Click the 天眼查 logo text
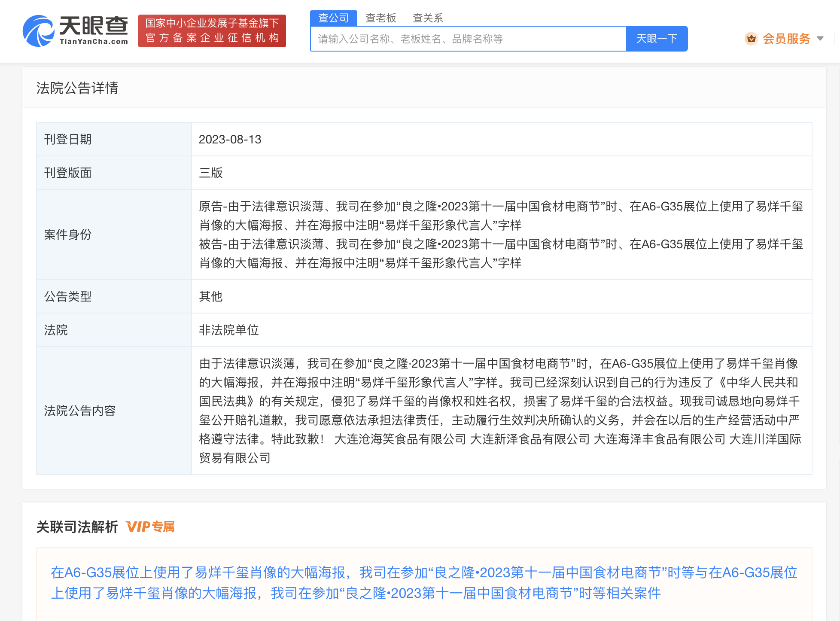The image size is (840, 621). tap(93, 27)
